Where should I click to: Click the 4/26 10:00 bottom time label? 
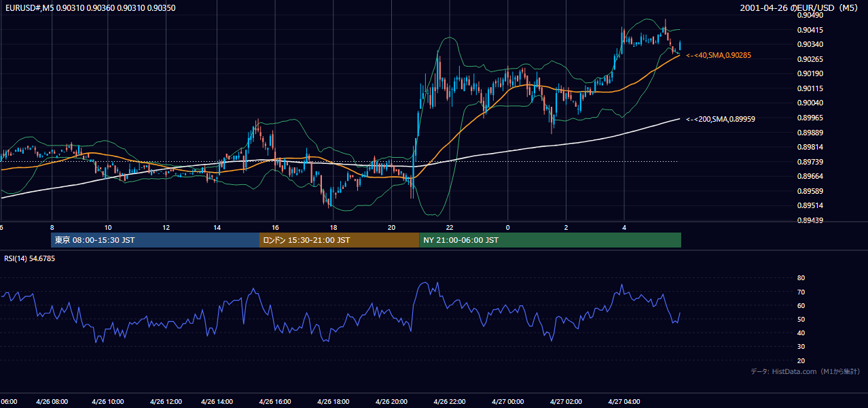click(x=107, y=402)
